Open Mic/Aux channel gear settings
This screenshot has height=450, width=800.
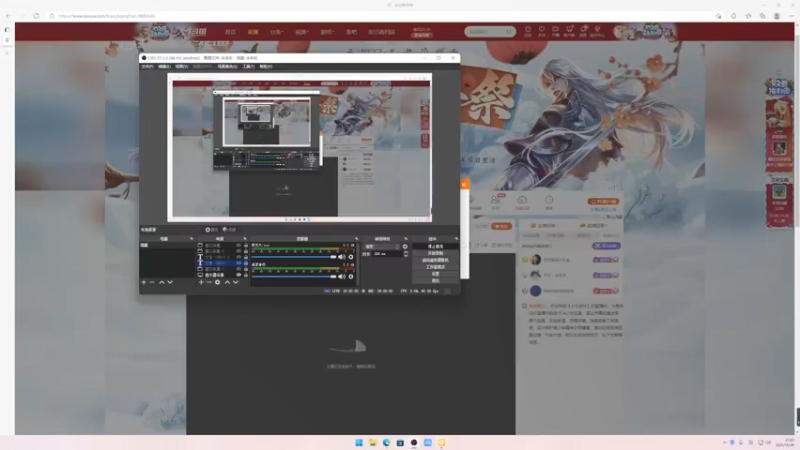(x=351, y=257)
